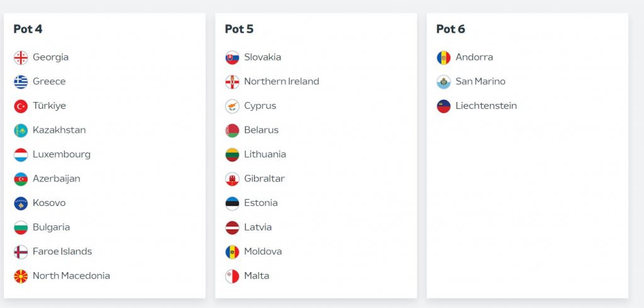
Task: Click the Pot 6 heading
Action: (x=450, y=29)
